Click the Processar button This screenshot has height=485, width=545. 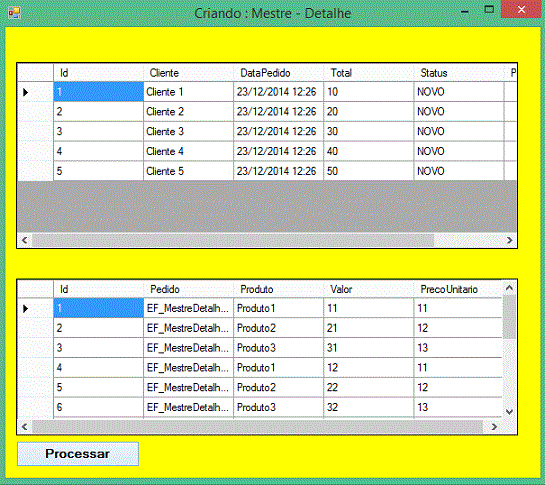point(78,454)
